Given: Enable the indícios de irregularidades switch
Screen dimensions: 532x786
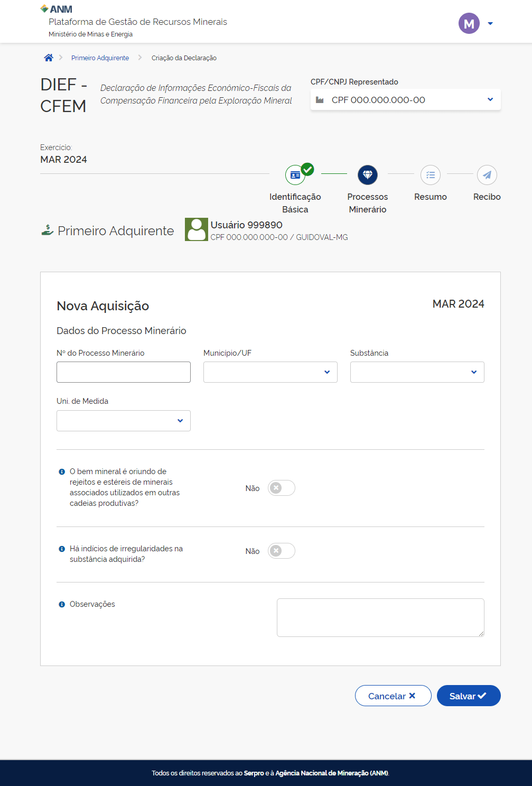Looking at the screenshot, I should [x=281, y=551].
